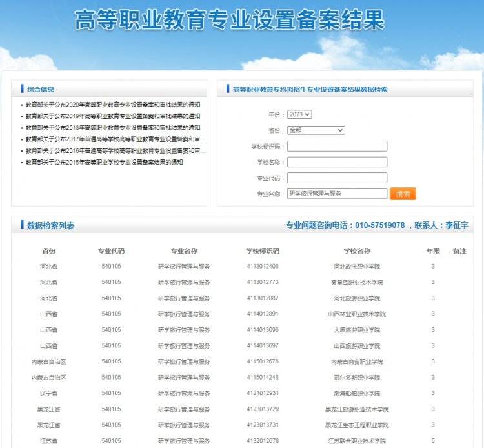Image resolution: width=484 pixels, height=448 pixels.
Task: Click the 综合信息 panel heading
Action: 41,90
